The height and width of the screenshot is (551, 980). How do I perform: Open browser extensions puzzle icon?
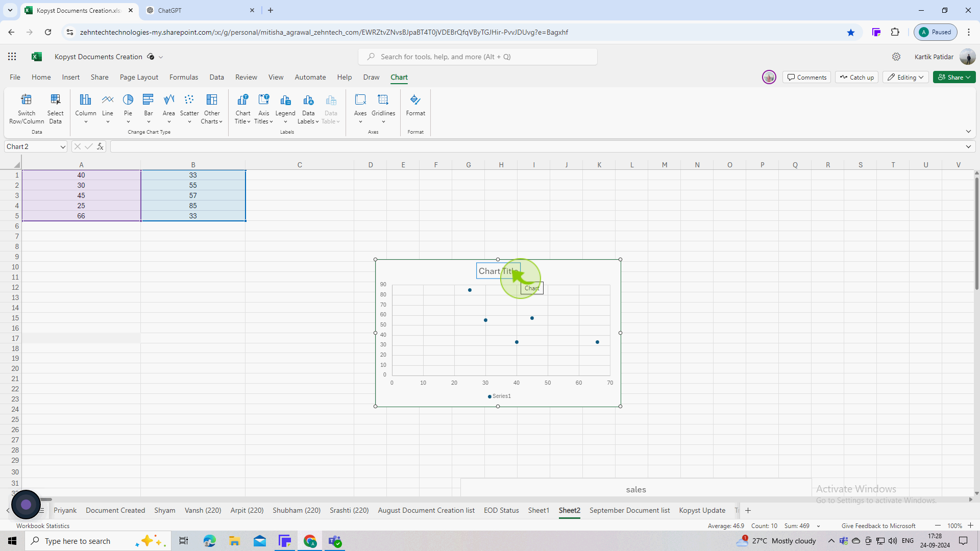coord(895,32)
